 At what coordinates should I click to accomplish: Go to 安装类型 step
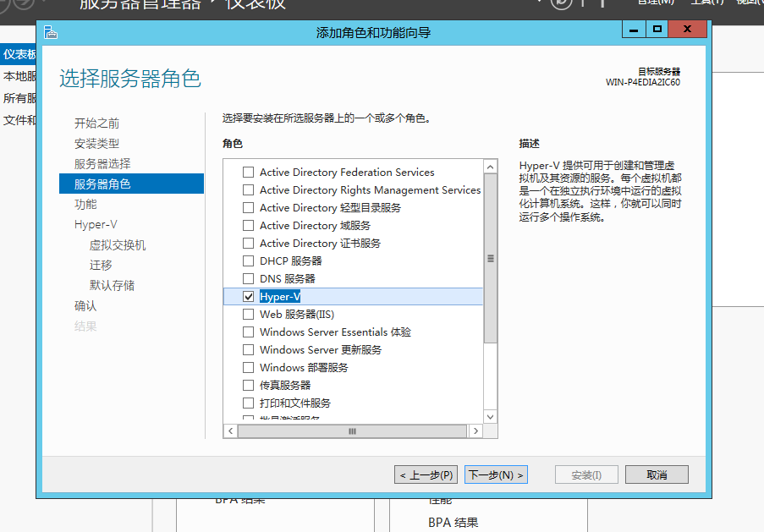(96, 144)
